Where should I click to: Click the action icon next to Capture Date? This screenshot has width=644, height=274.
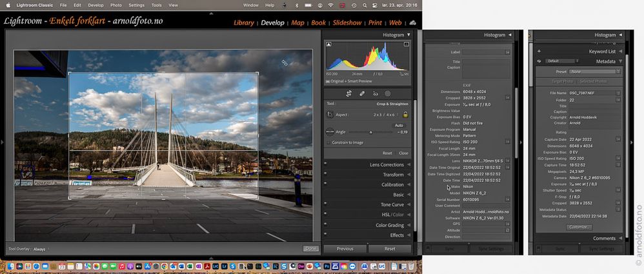(x=618, y=139)
